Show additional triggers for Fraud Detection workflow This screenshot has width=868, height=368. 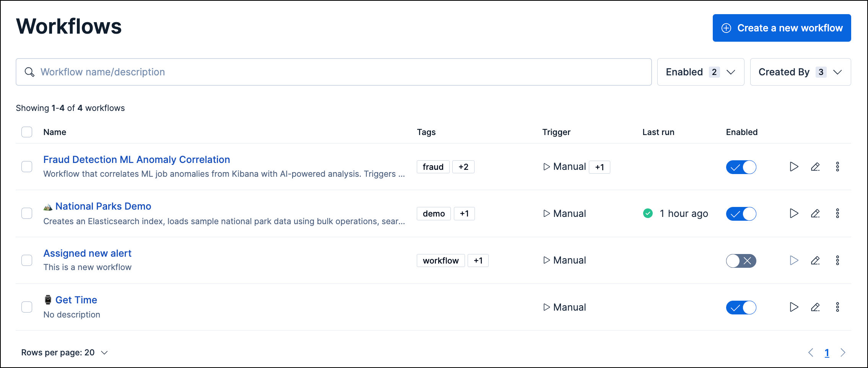click(599, 167)
